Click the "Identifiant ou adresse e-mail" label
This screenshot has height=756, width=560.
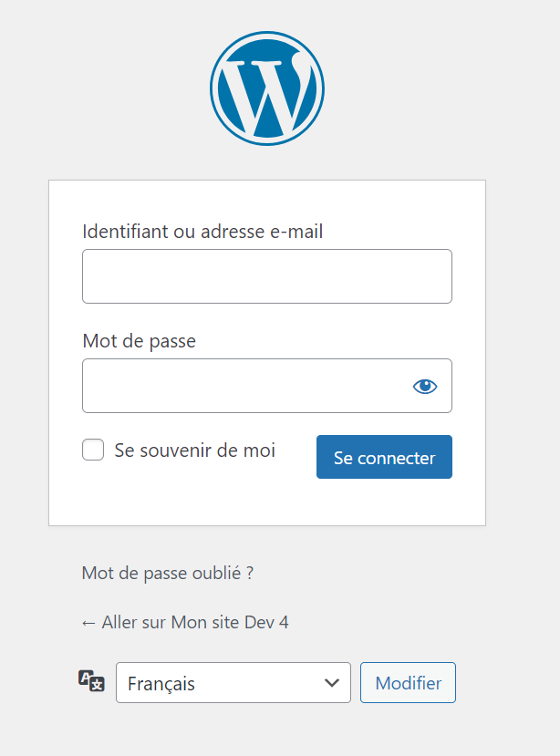pyautogui.click(x=202, y=232)
